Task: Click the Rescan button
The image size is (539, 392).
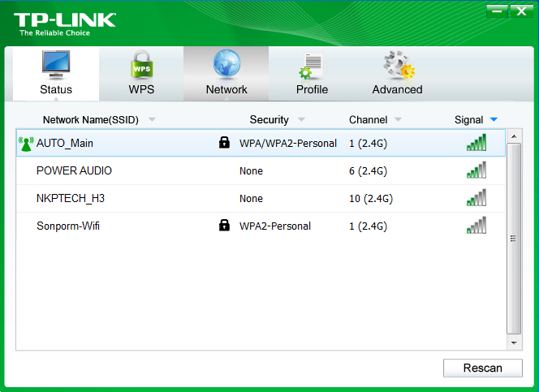Action: tap(483, 368)
